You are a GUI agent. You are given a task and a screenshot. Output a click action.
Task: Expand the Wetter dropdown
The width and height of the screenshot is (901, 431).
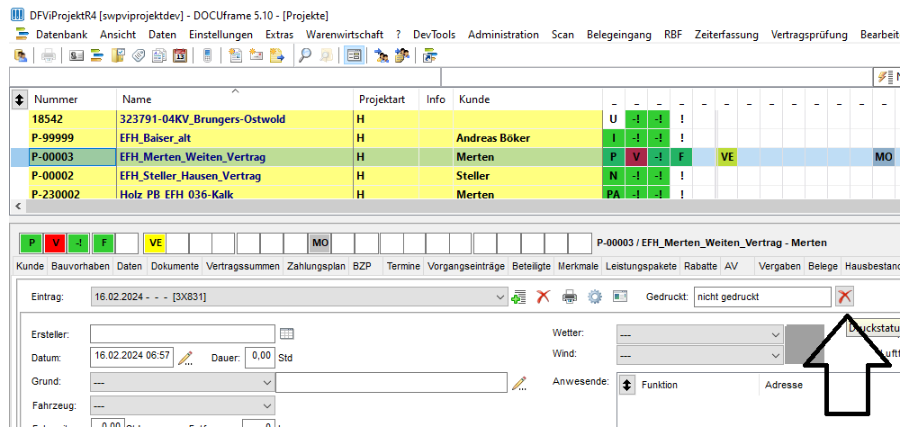777,334
